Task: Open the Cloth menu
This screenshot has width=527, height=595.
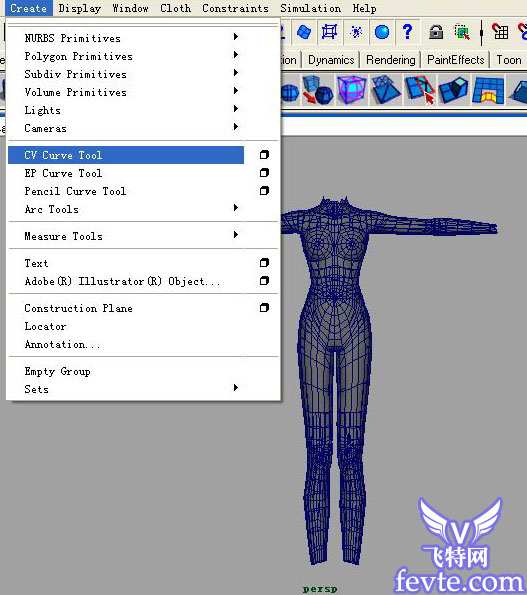Action: pyautogui.click(x=175, y=8)
